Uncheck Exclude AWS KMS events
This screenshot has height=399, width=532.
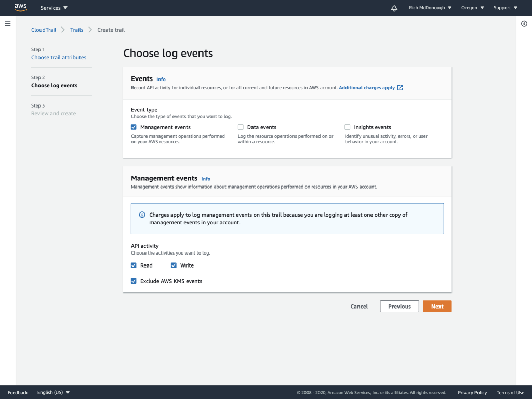pos(134,281)
